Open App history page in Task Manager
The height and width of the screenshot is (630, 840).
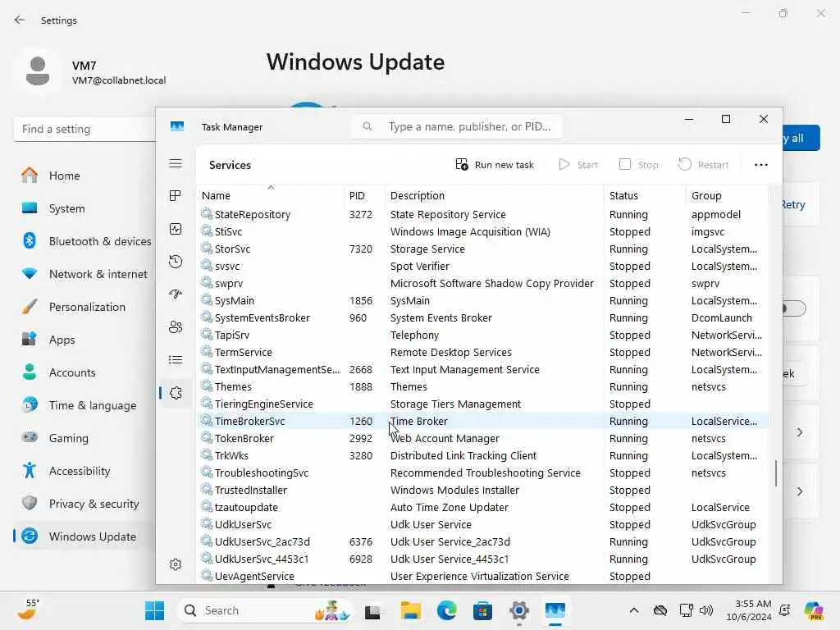176,262
